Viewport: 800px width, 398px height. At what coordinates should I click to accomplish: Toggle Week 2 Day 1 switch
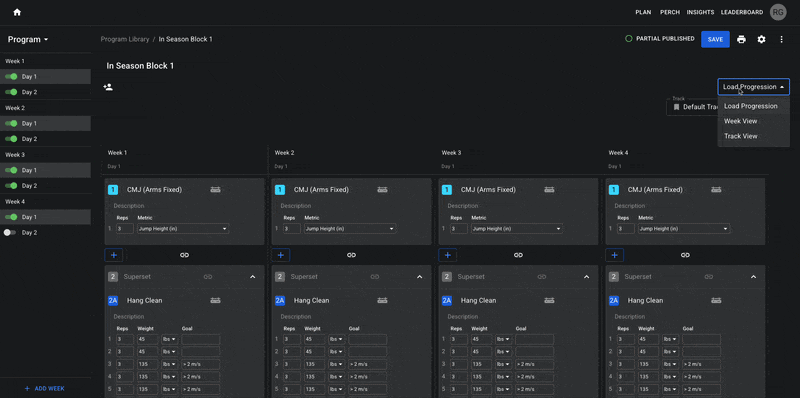(x=11, y=123)
